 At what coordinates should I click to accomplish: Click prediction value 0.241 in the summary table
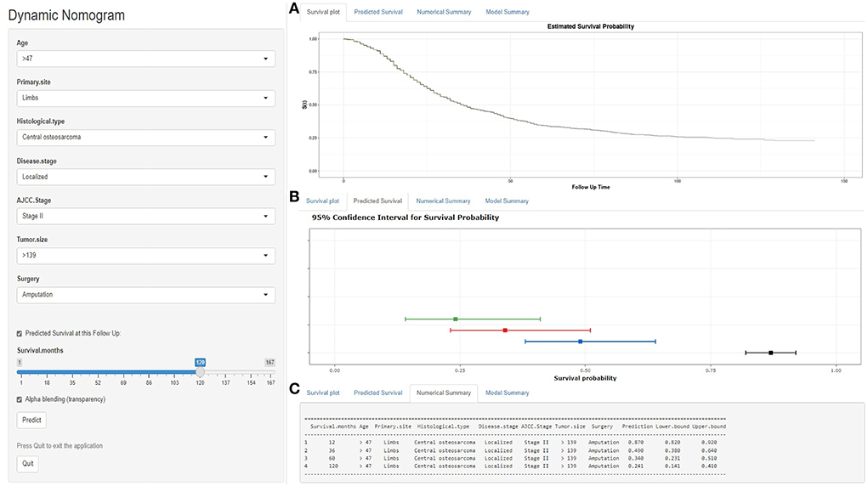636,466
